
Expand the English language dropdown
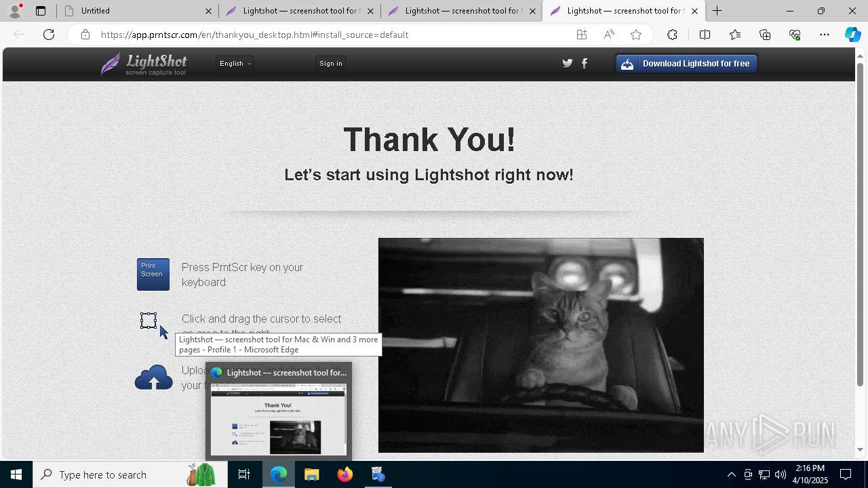point(235,63)
